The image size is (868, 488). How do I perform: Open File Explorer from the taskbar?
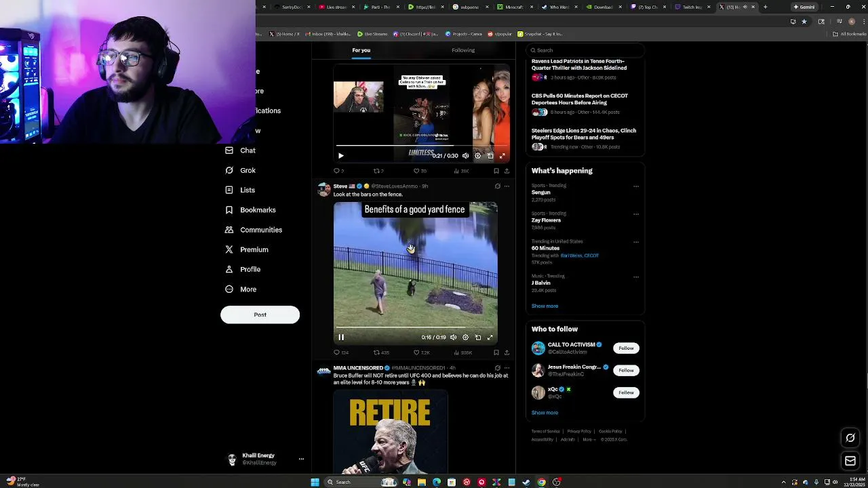421,482
